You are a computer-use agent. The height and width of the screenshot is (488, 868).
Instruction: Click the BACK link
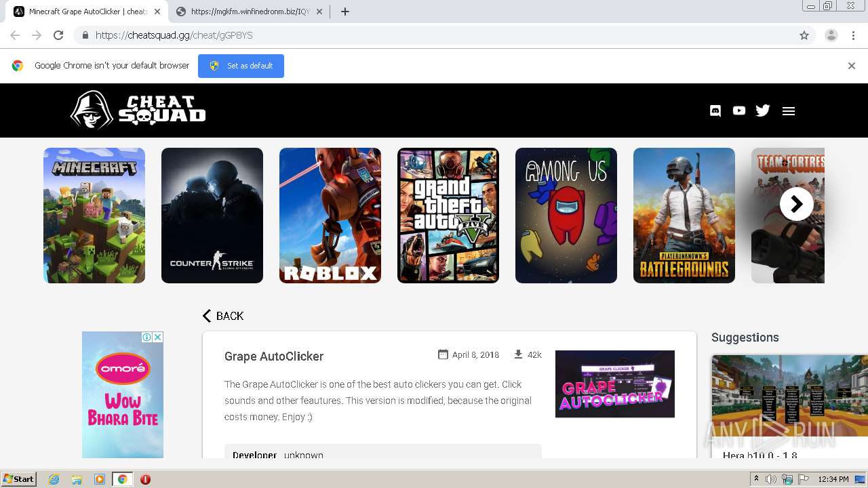pos(223,316)
